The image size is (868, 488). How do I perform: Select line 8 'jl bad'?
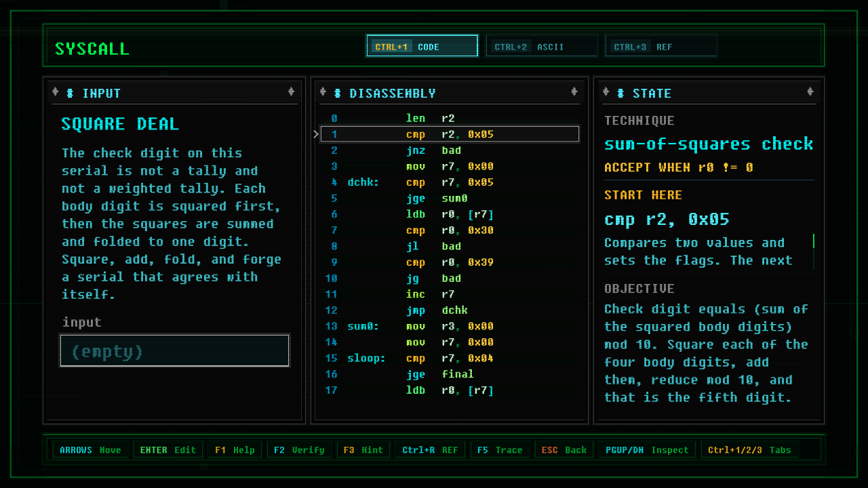click(x=450, y=246)
